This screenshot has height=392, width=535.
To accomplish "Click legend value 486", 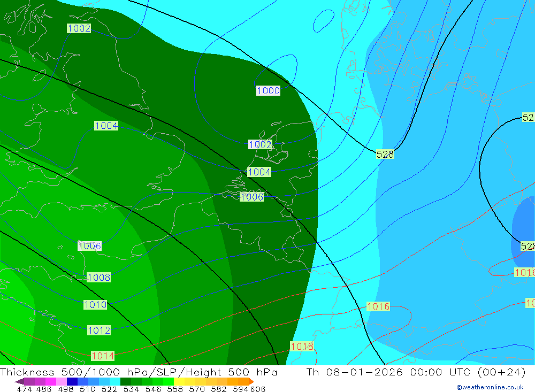I will coord(44,389).
